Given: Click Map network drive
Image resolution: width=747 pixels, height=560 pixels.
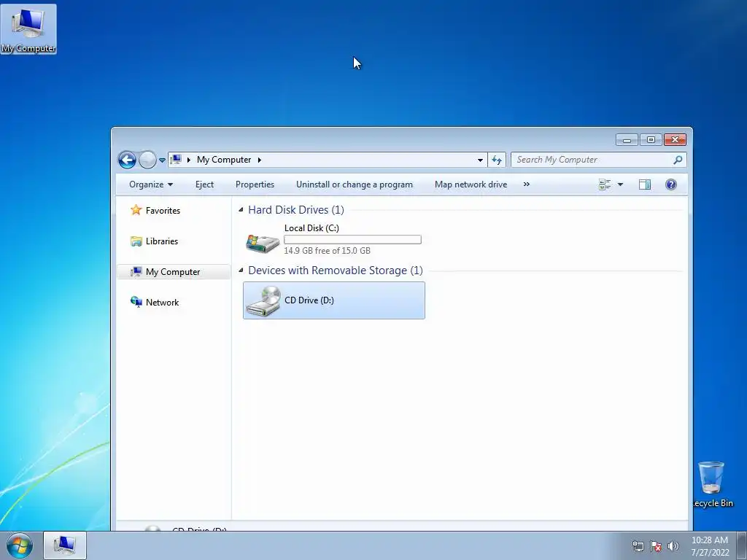Looking at the screenshot, I should tap(471, 184).
